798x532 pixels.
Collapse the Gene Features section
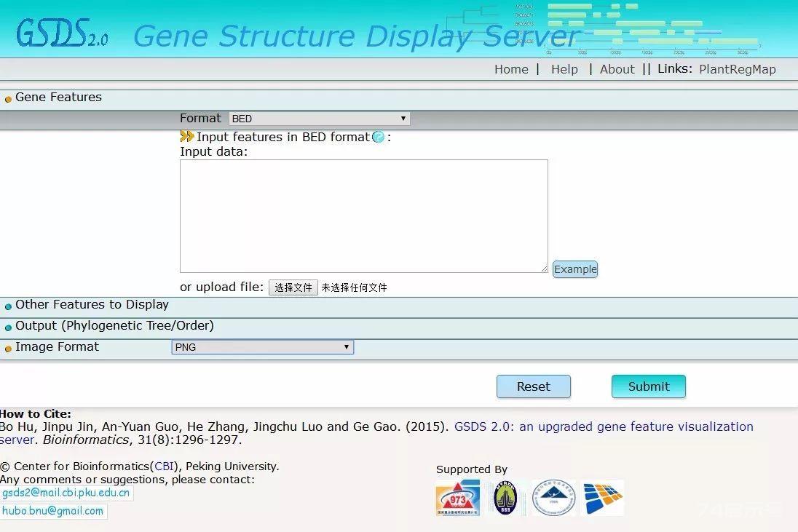pyautogui.click(x=58, y=97)
